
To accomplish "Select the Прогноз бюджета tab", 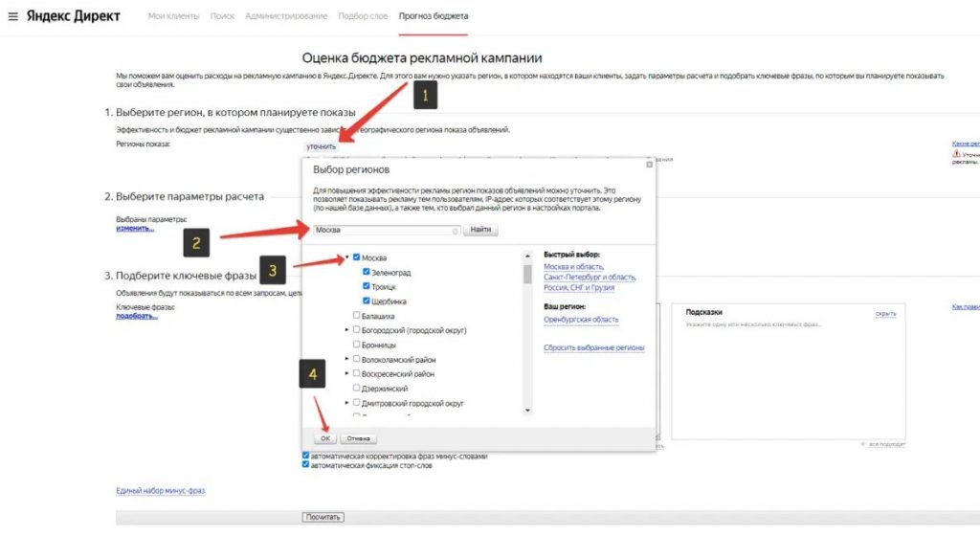I will tap(434, 16).
